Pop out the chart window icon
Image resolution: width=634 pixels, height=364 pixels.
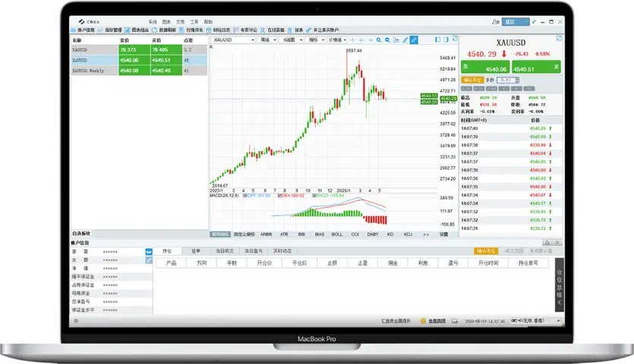[x=455, y=39]
